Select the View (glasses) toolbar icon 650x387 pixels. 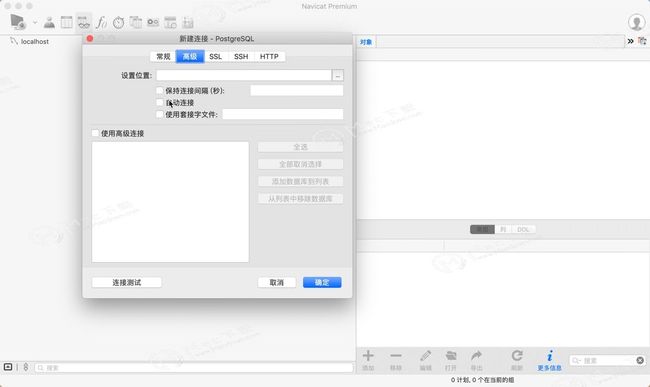(x=83, y=22)
